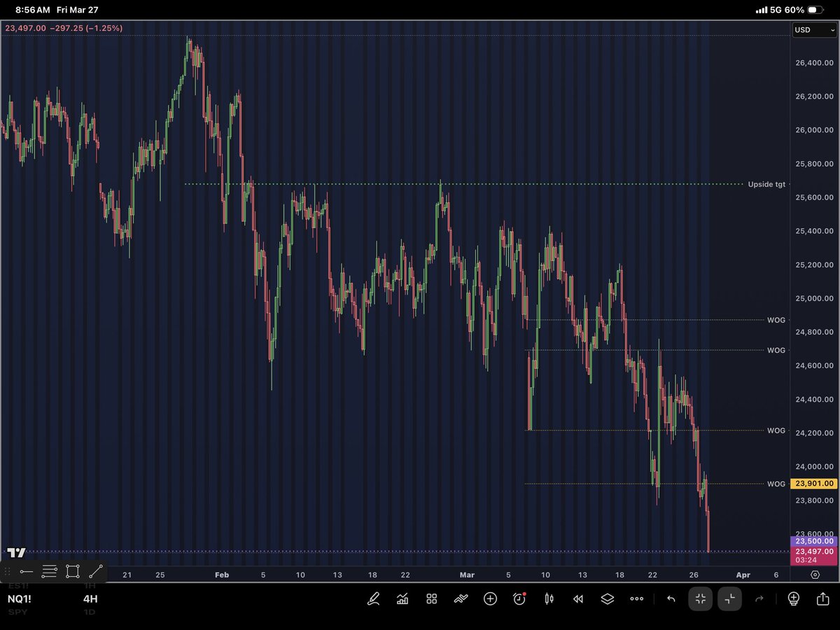Screen dimensions: 840x630
Task: Select the horizontal ray tool
Action: [x=27, y=571]
